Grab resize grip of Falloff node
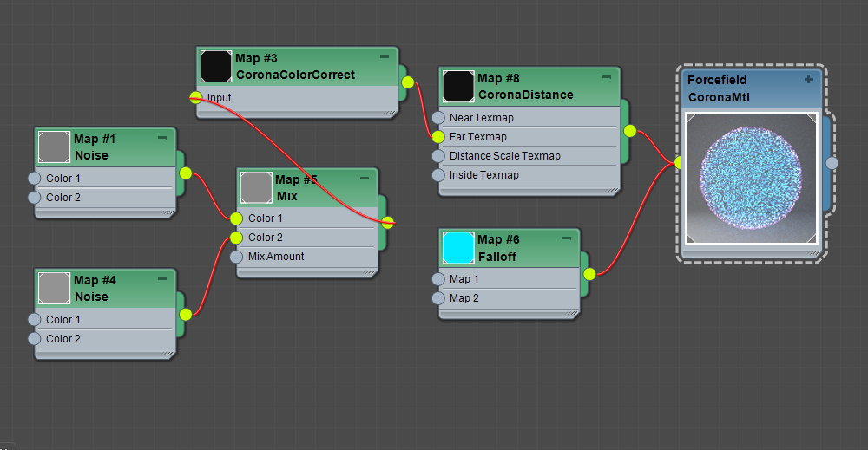Image resolution: width=868 pixels, height=450 pixels. point(571,314)
